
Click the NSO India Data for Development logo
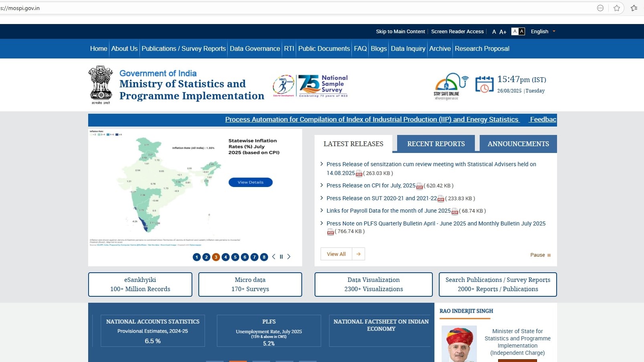click(x=284, y=86)
